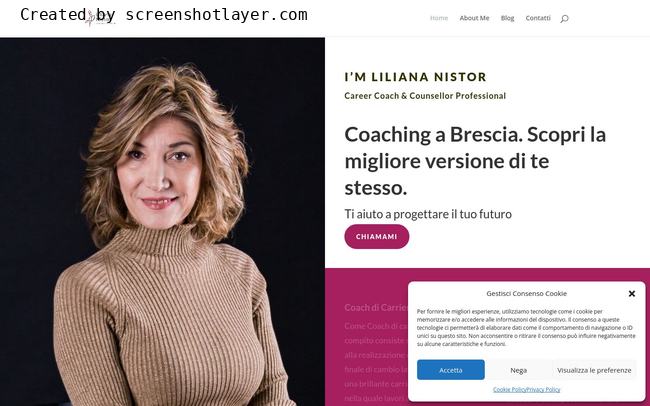Click the Coach di Carriera section heading
The width and height of the screenshot is (650, 406).
tap(376, 307)
